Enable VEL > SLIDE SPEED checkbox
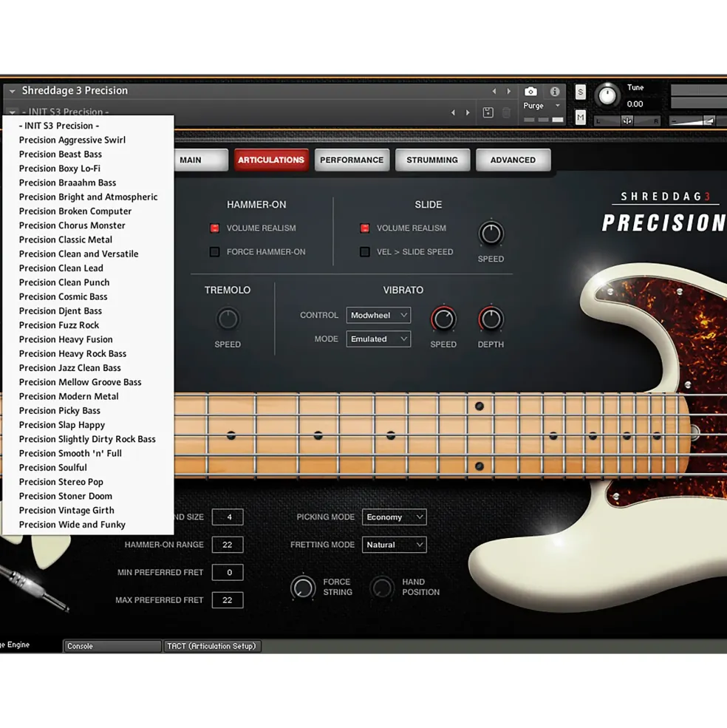Screen dimensions: 727x728 click(x=365, y=251)
